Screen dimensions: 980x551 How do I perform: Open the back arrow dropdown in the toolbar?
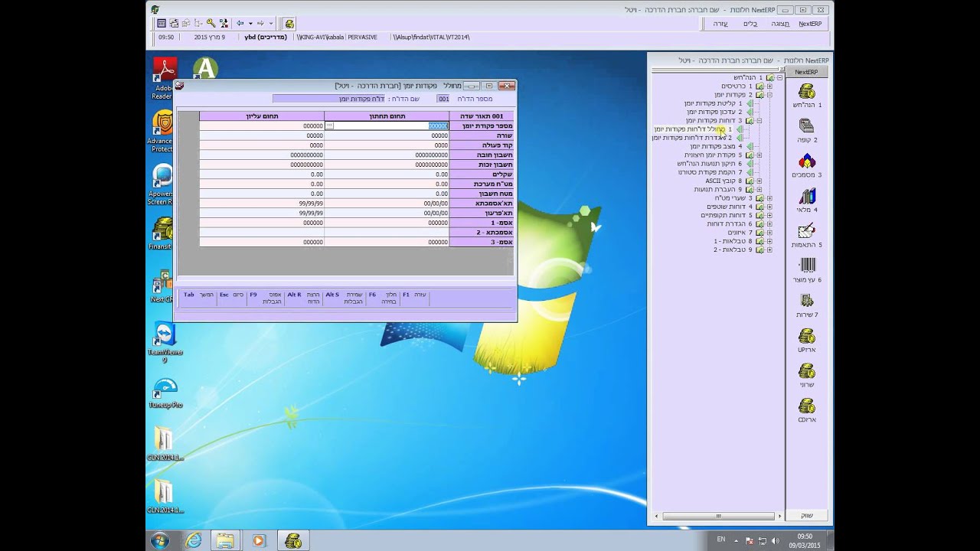[x=250, y=24]
